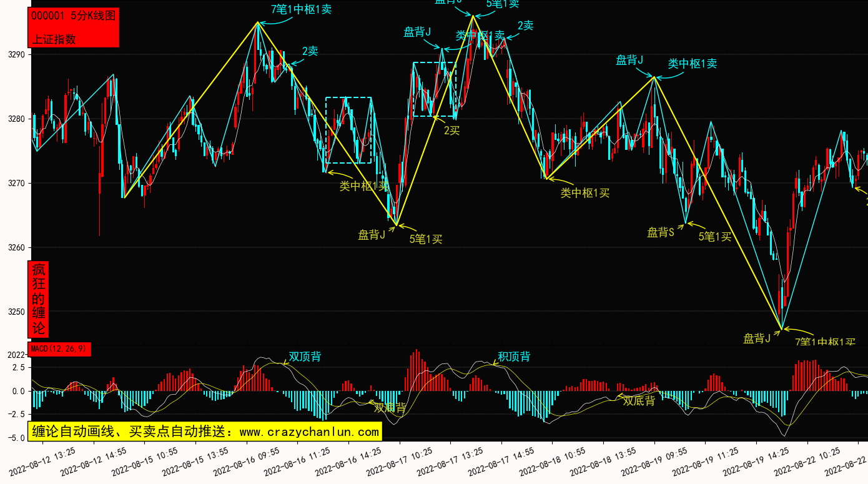
Task: Select the 2022-08-16 09:55 time label
Action: 248,461
